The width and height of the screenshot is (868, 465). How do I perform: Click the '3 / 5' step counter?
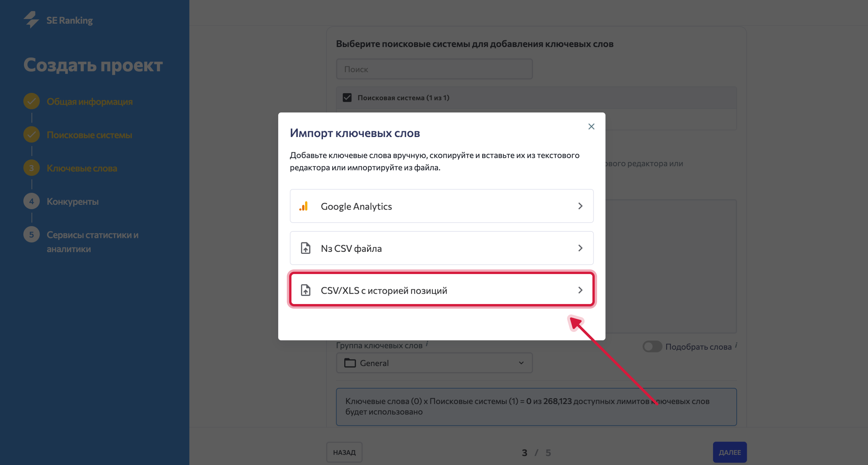click(x=536, y=453)
